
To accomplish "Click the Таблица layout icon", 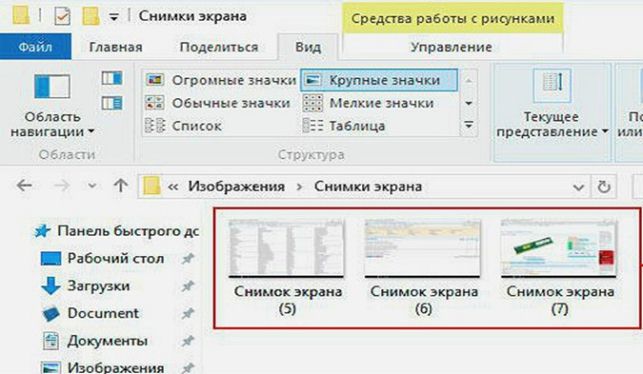I will tap(312, 125).
